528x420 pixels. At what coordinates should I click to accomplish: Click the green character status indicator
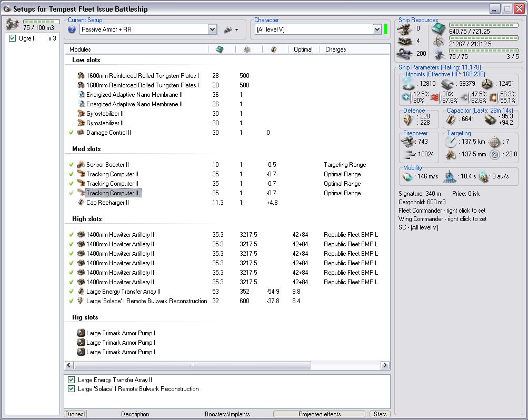tap(385, 29)
